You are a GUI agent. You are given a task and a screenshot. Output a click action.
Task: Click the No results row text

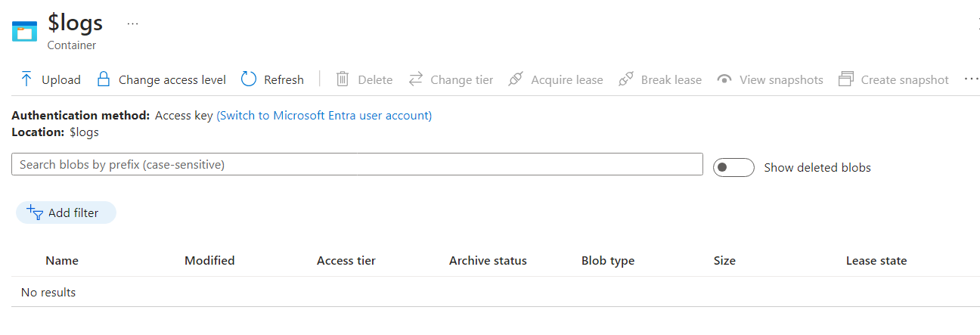[48, 293]
